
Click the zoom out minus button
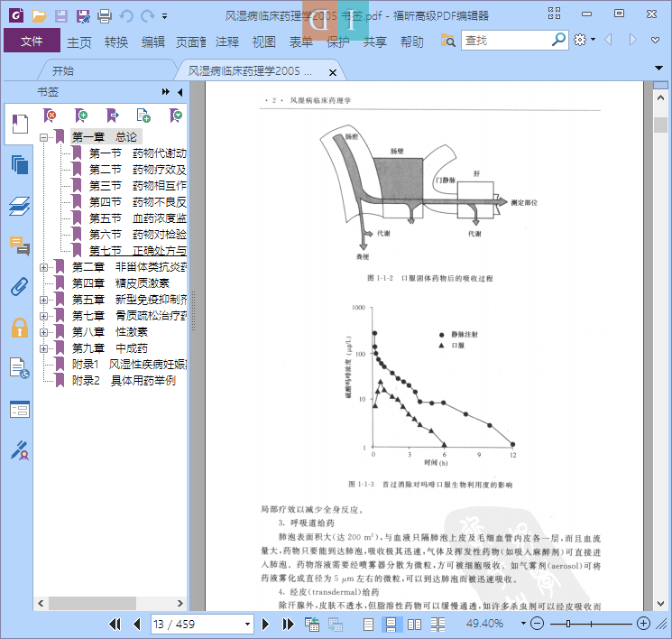[x=537, y=623]
